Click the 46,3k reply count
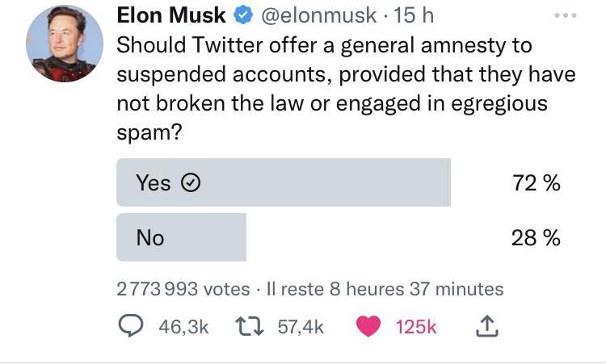This screenshot has height=364, width=606. pos(183,326)
